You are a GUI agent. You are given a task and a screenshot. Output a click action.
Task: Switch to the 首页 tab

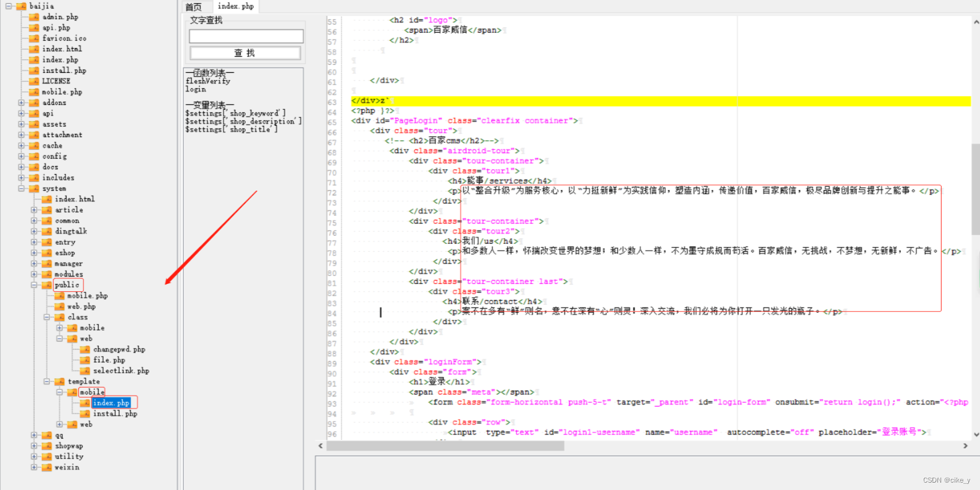(194, 7)
